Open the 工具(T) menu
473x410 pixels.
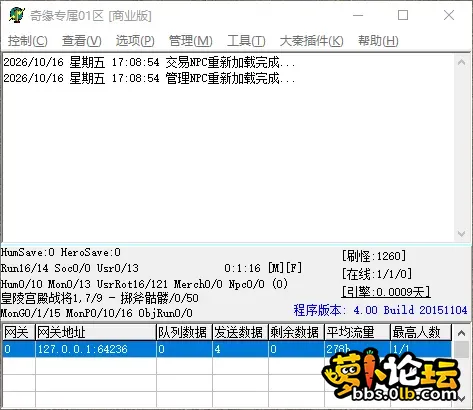(x=246, y=41)
